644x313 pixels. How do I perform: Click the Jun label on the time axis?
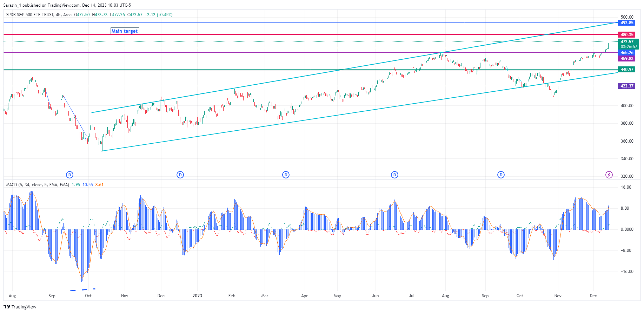coord(376,296)
